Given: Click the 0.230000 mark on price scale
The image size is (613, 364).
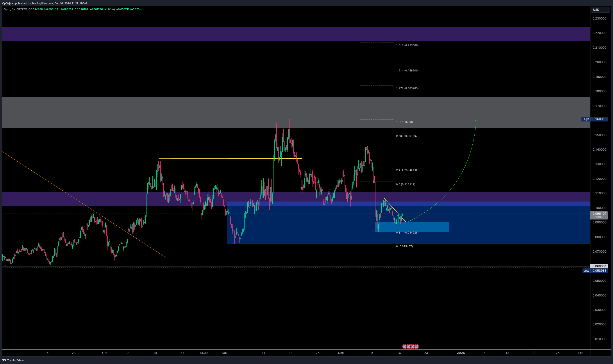Looking at the screenshot, I should (599, 18).
